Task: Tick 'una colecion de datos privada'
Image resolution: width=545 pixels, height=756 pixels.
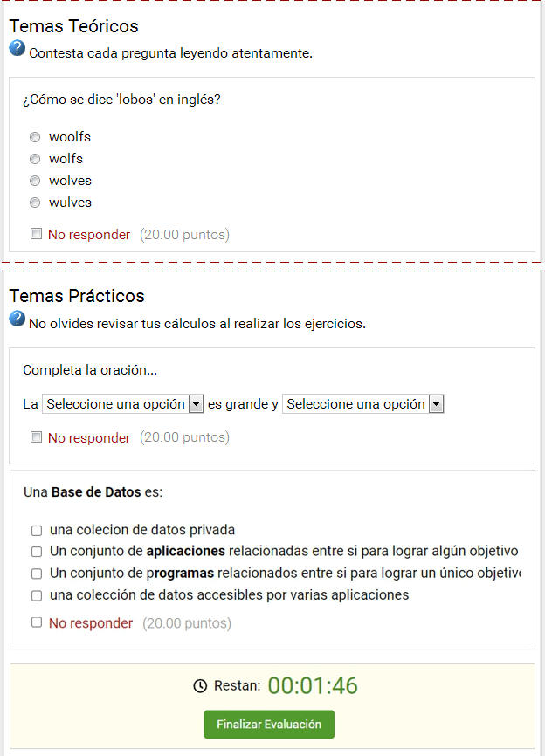Action: coord(37,530)
